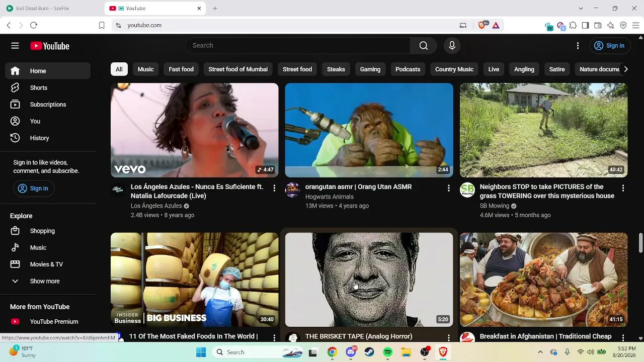Filter by Street food of Mumbai chip
Image resolution: width=644 pixels, height=362 pixels.
pyautogui.click(x=238, y=69)
